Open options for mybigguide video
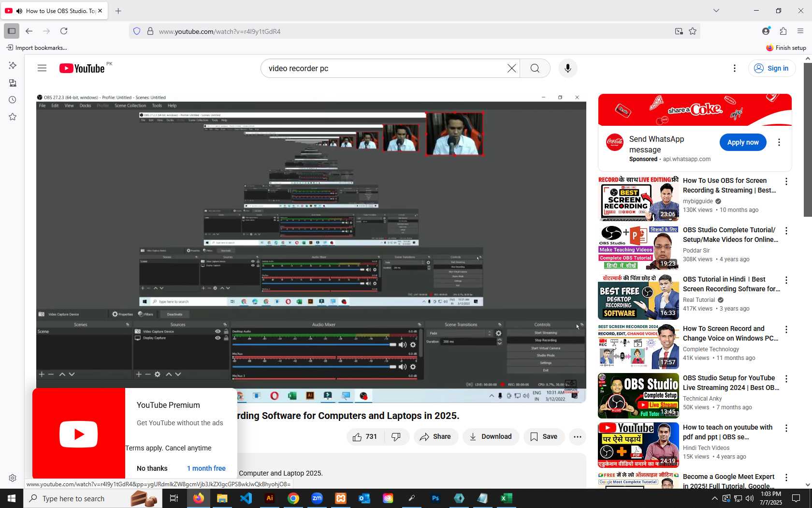This screenshot has width=812, height=508. click(786, 181)
